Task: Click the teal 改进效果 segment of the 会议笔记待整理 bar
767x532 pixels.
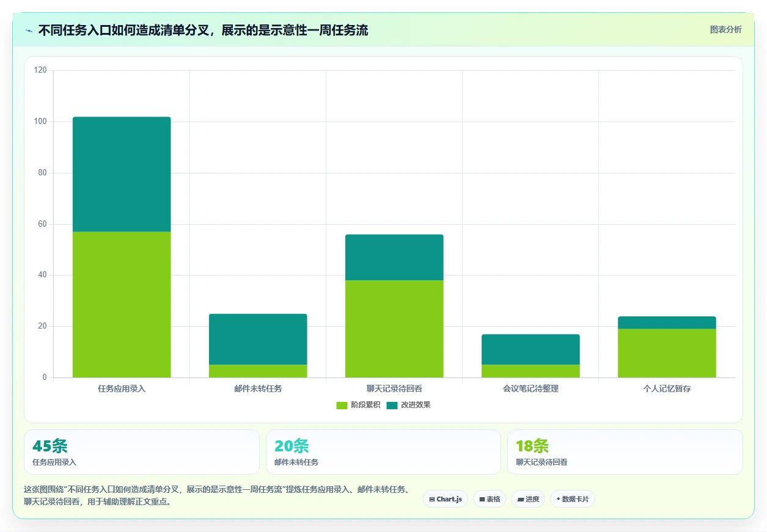Action: 530,349
